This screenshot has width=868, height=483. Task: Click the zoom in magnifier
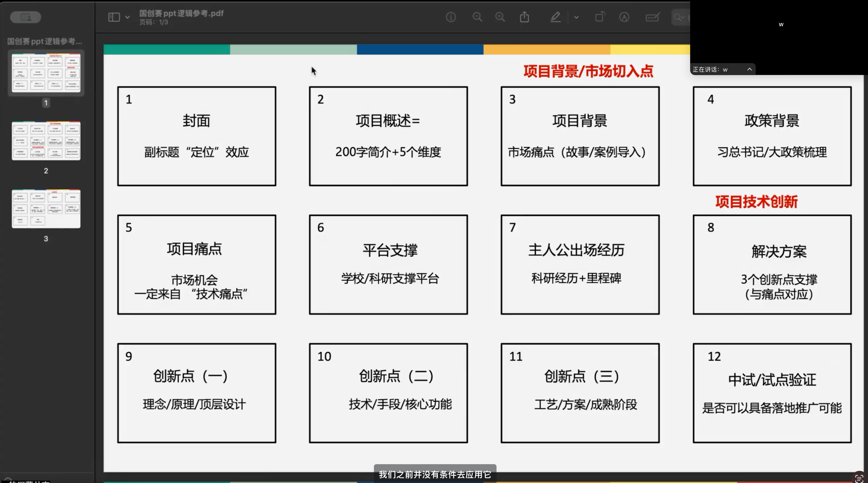(500, 17)
